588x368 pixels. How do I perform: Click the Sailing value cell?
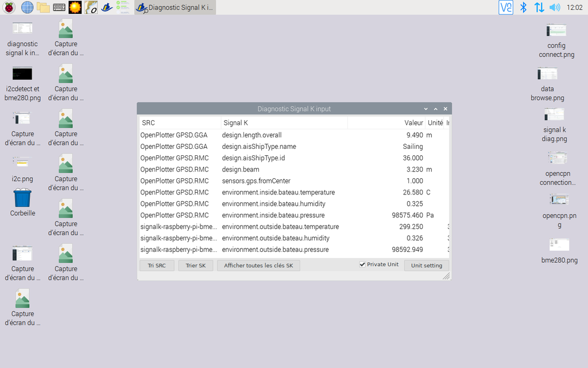click(413, 147)
